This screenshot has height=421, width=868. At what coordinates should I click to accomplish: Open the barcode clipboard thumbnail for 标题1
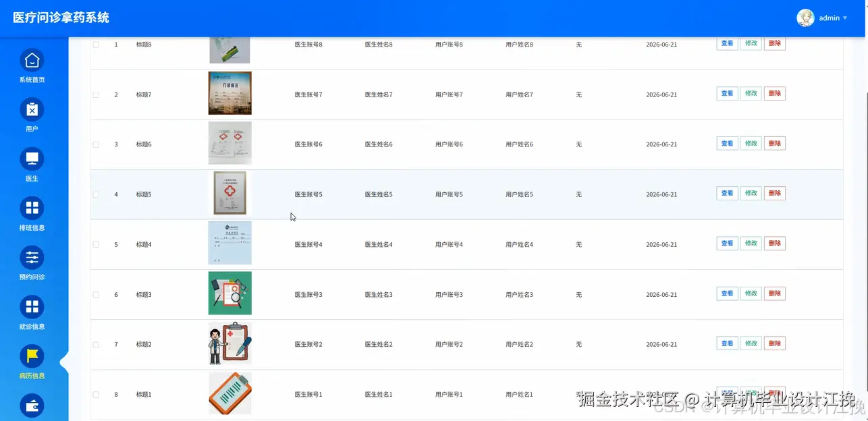point(229,393)
